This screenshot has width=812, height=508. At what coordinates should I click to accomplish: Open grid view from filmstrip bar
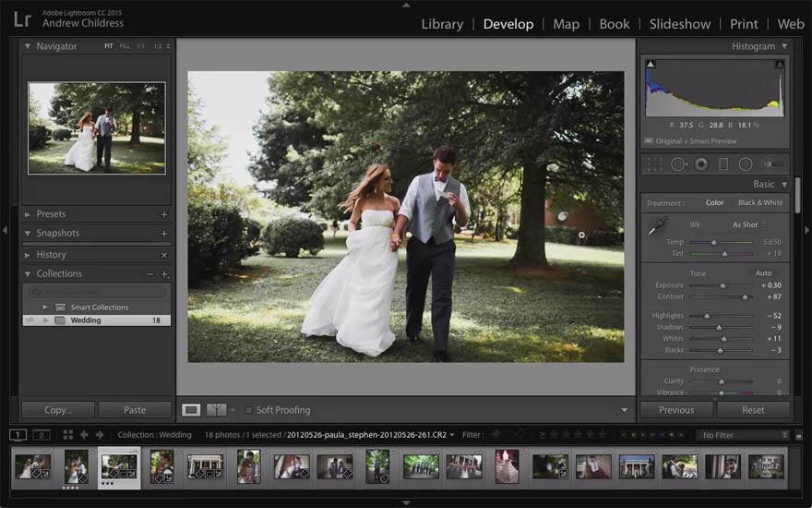click(x=67, y=434)
